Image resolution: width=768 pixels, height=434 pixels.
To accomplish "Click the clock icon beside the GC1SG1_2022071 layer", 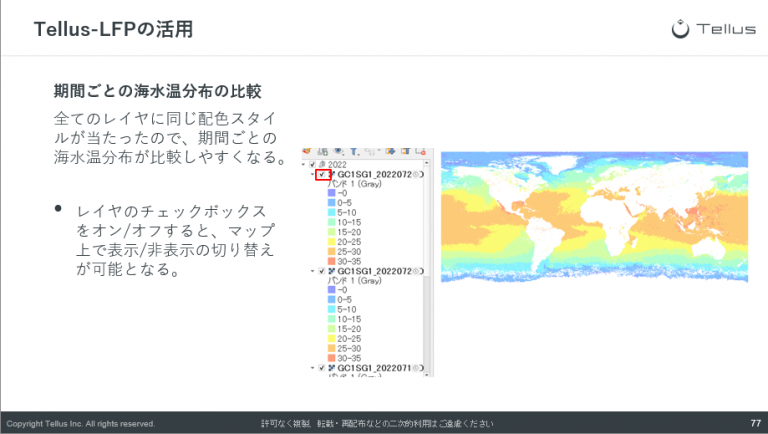I will pos(415,368).
